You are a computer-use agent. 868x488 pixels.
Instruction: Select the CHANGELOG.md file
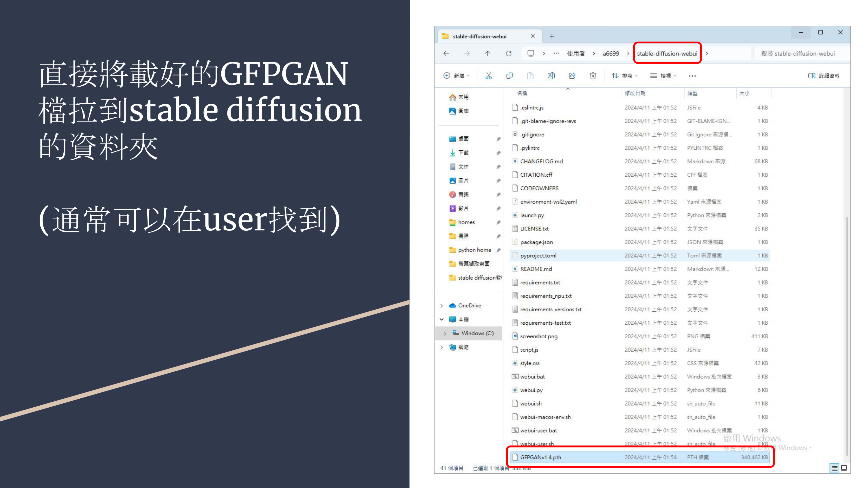(x=639, y=161)
